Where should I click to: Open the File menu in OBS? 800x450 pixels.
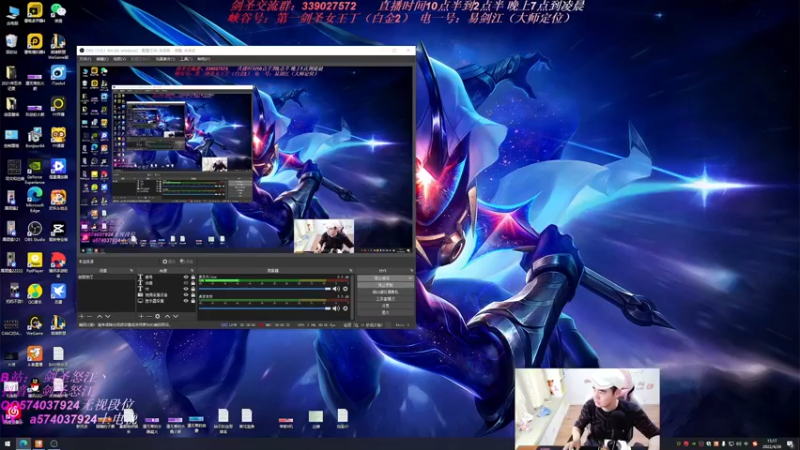[x=84, y=59]
